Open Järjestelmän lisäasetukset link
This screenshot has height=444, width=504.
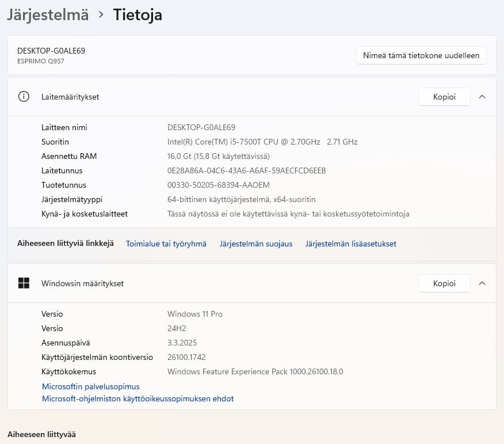click(x=351, y=244)
